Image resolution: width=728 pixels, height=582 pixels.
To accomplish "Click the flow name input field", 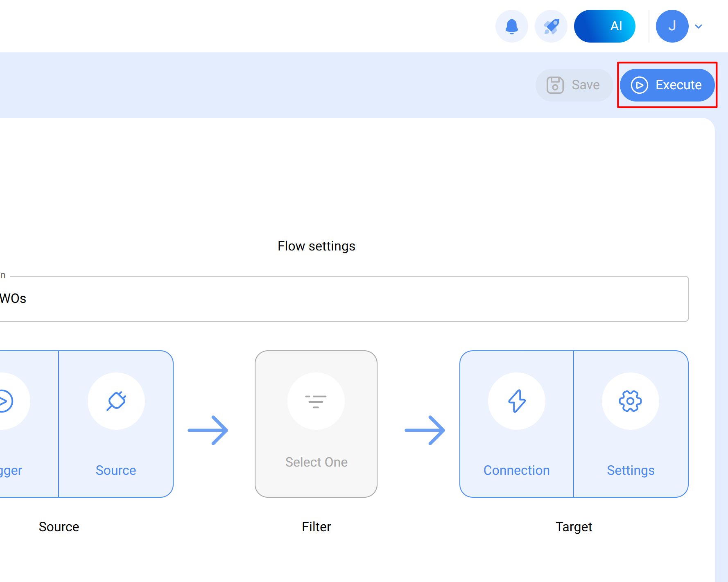I will (344, 299).
